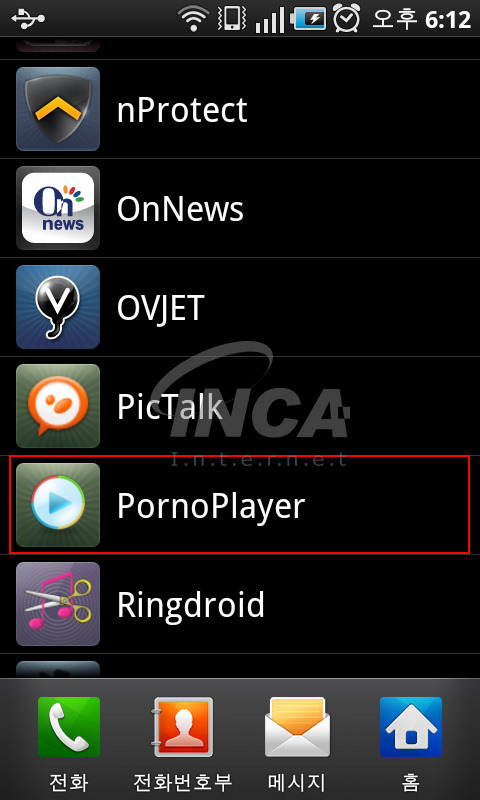The width and height of the screenshot is (480, 800).
Task: Select the OnNews list entry text
Action: point(180,208)
